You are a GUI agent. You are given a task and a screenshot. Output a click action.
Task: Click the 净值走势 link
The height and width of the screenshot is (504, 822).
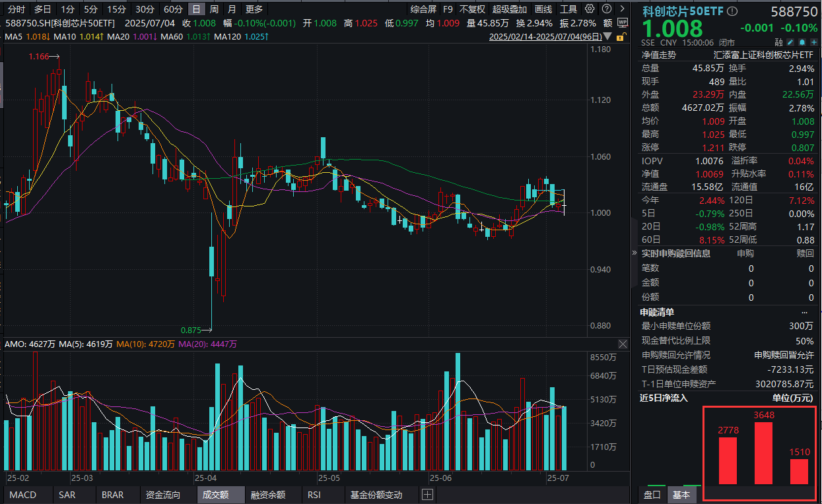(659, 55)
